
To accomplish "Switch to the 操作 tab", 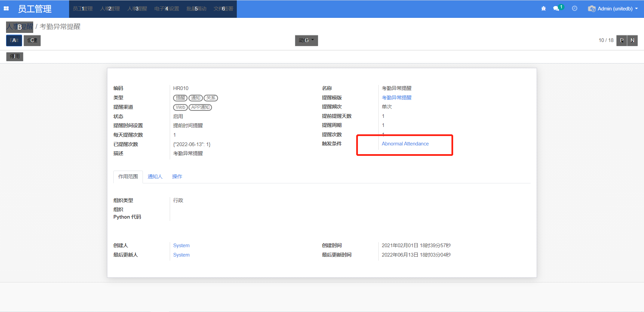I will [x=177, y=177].
